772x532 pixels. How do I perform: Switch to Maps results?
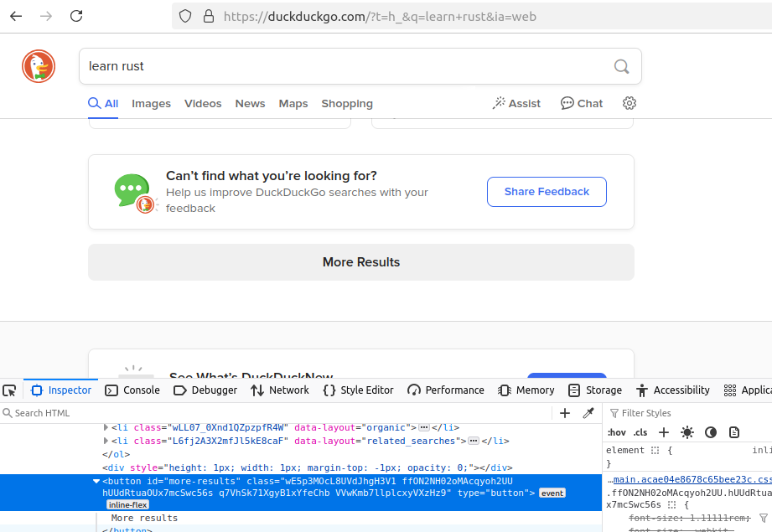(293, 103)
